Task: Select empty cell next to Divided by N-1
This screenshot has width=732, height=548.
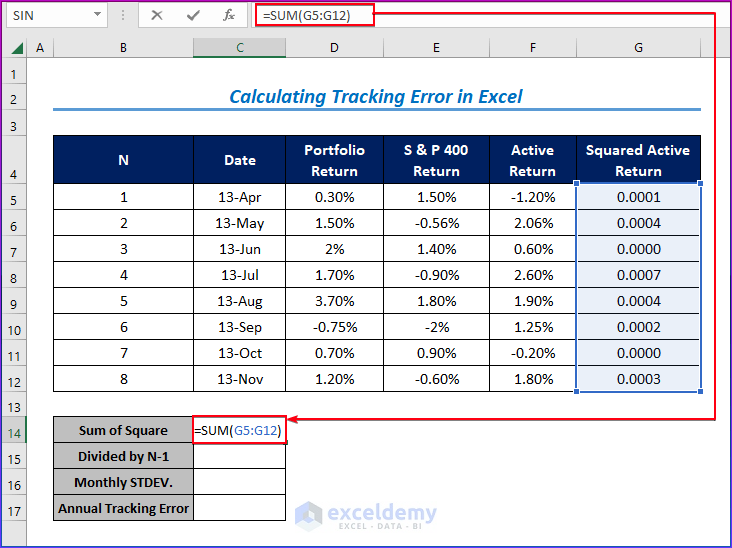Action: pos(239,456)
